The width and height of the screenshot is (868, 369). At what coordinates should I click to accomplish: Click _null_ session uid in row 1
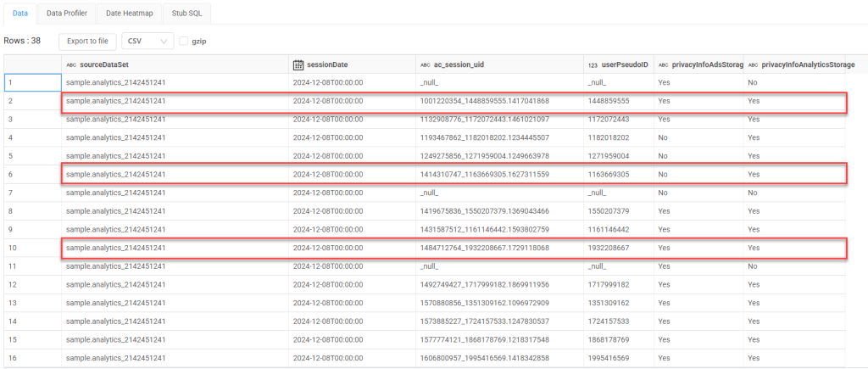click(429, 82)
